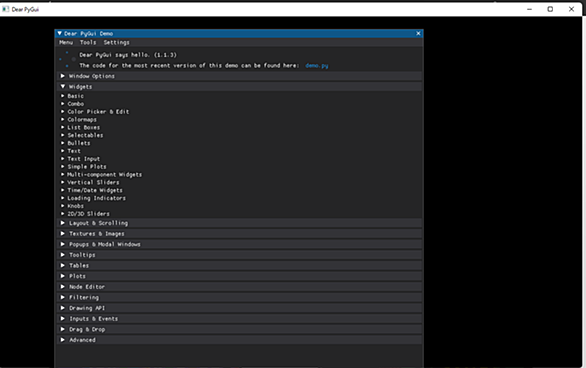This screenshot has height=368, width=586.
Task: Expand Popups & Modal Windows header
Action: tap(239, 244)
